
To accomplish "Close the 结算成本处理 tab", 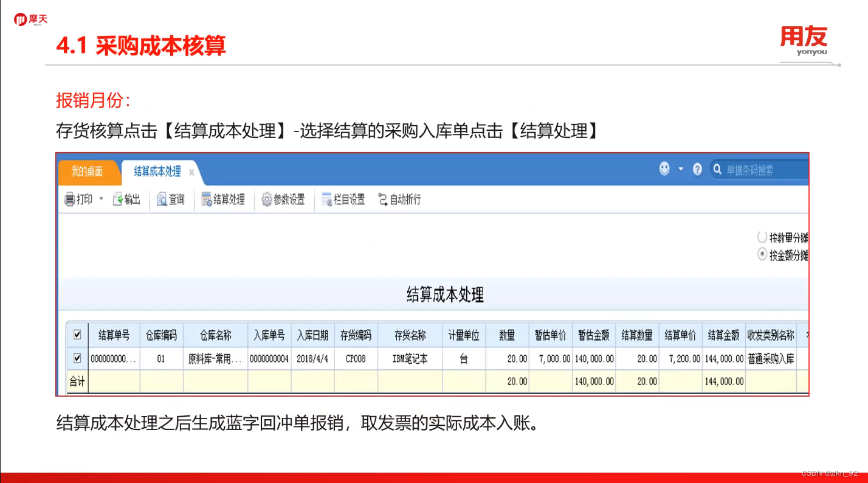I will 191,172.
